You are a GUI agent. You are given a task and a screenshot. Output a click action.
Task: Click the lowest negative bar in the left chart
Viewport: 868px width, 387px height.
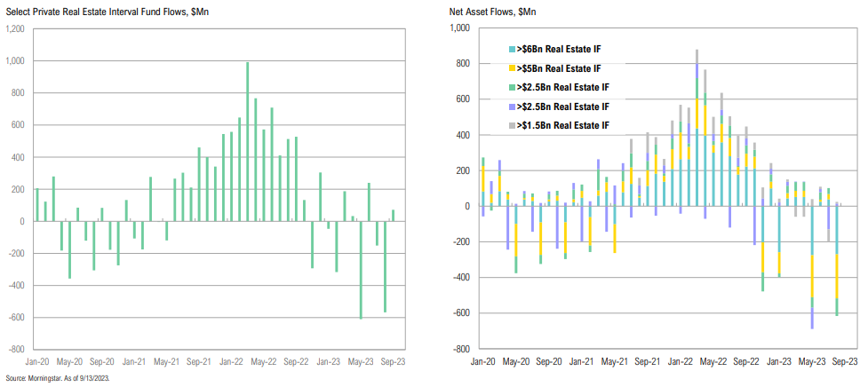click(x=361, y=269)
